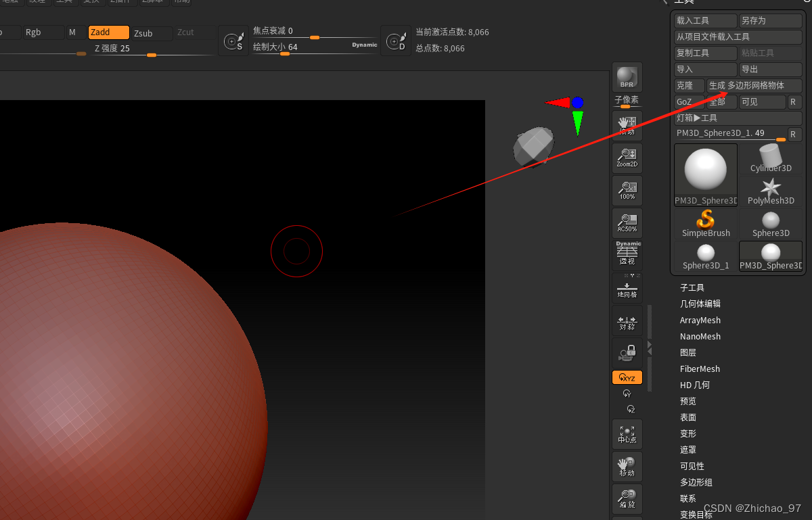Select the AC50% half-size antialias icon
The height and width of the screenshot is (520, 812).
[x=627, y=222]
